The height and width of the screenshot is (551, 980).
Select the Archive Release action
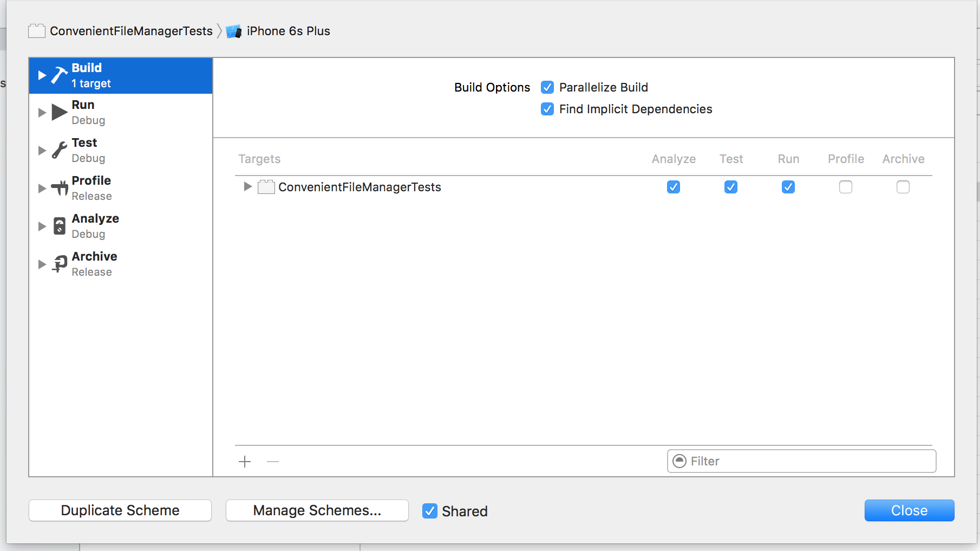pos(94,264)
